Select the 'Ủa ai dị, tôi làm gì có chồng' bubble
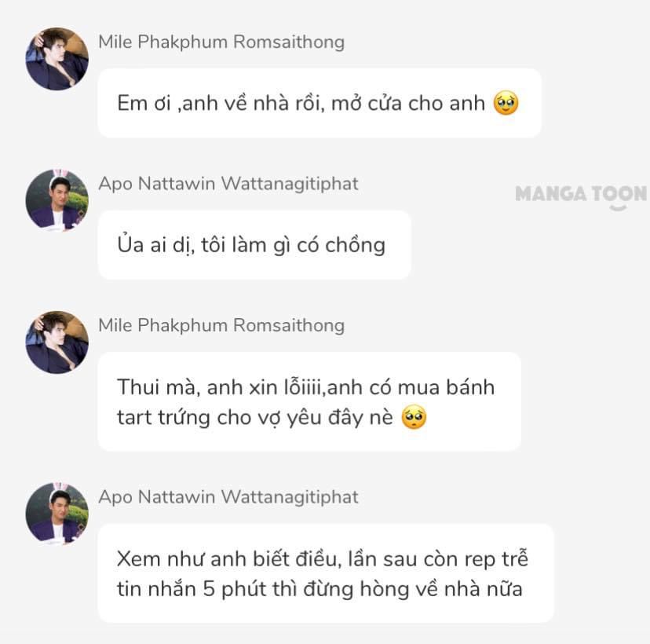Screen dimensions: 650x644 (254, 245)
